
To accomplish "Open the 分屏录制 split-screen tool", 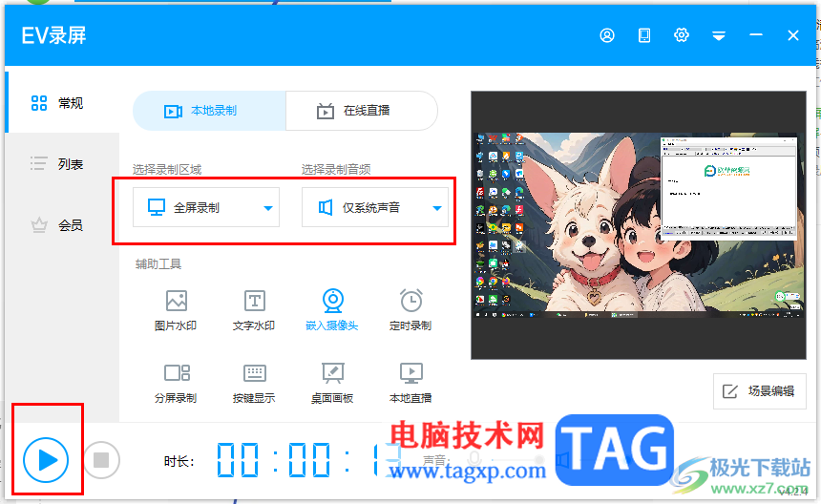I will coord(176,383).
